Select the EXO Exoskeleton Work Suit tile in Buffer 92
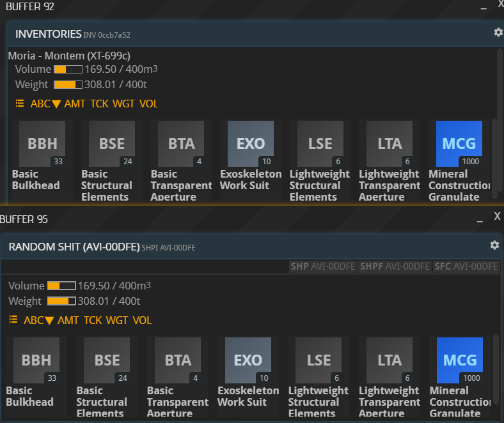504x423 pixels. coord(251,144)
